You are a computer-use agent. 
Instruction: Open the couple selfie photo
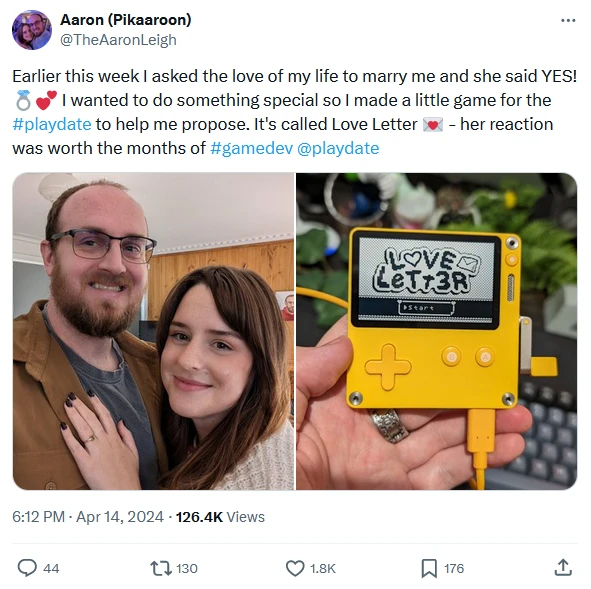[153, 331]
